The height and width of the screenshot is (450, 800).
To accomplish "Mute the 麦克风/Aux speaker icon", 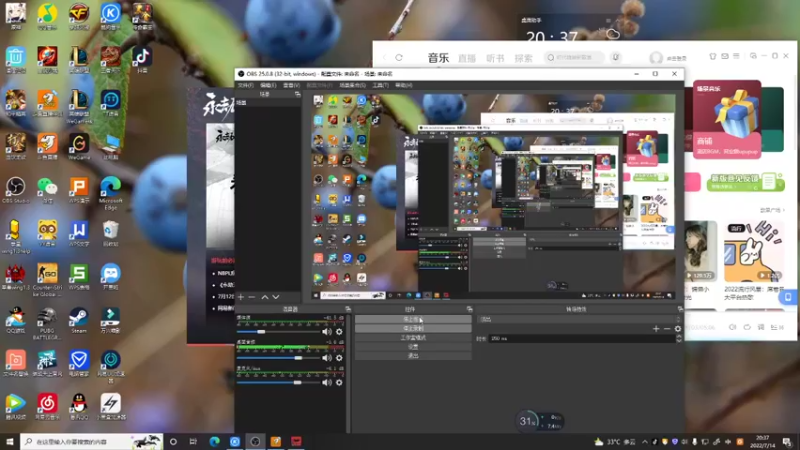I will click(x=327, y=382).
